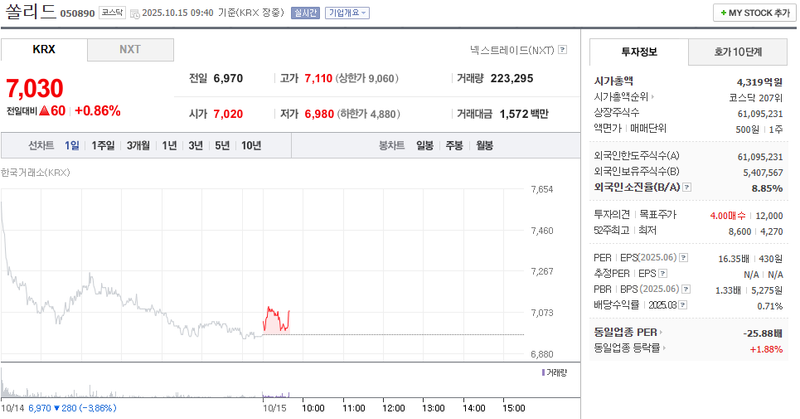Switch to 일봉 candlestick chart
The image size is (800, 419).
425,146
